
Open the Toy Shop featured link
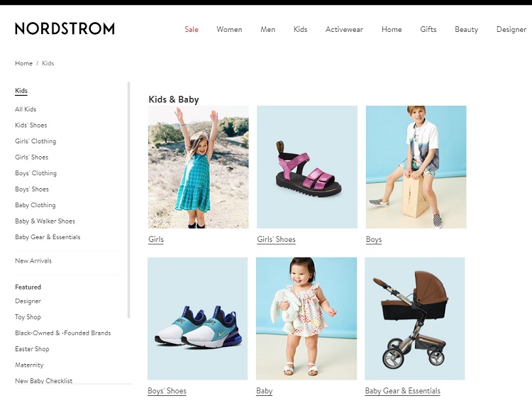pyautogui.click(x=28, y=317)
